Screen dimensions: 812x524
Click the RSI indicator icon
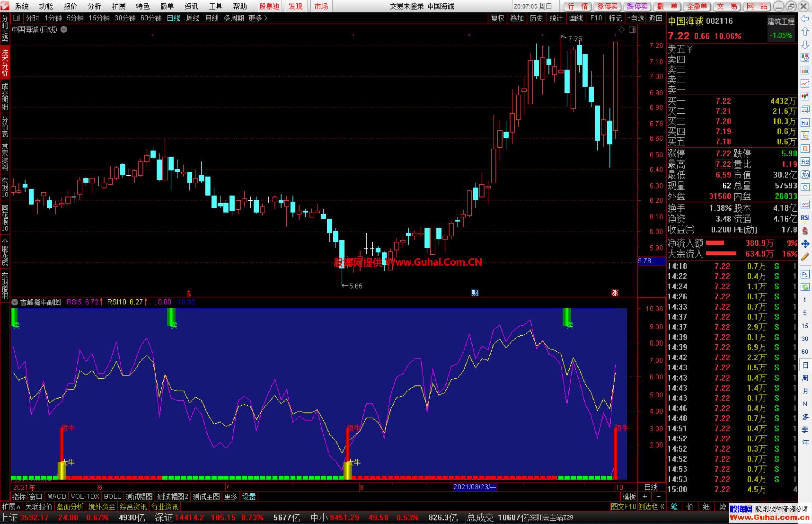coord(805,217)
